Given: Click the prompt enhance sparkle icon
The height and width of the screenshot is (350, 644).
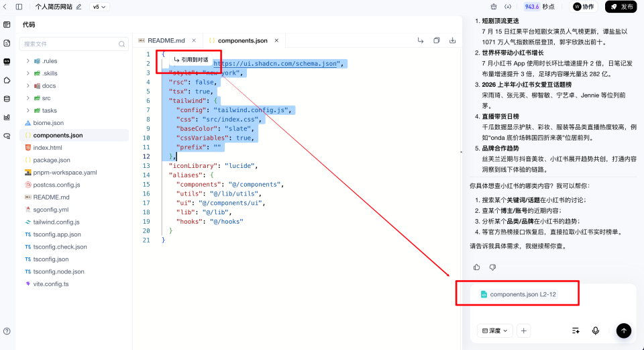Looking at the screenshot, I should coord(576,331).
